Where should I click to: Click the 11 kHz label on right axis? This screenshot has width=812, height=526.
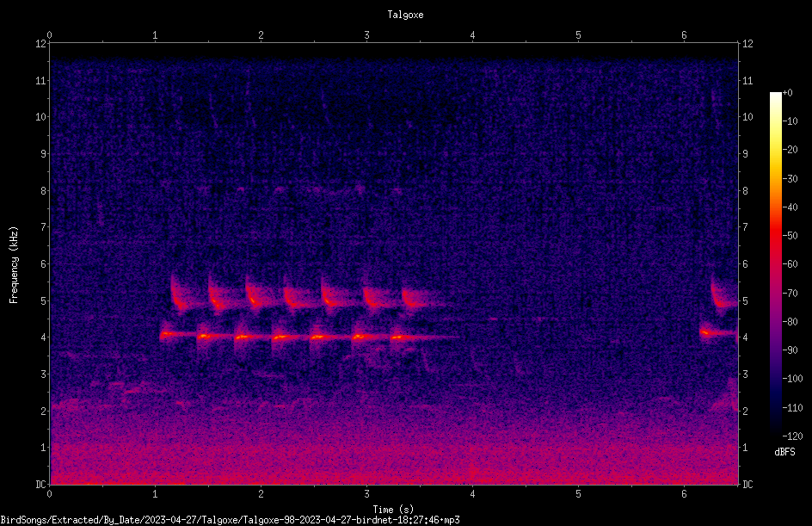point(747,80)
